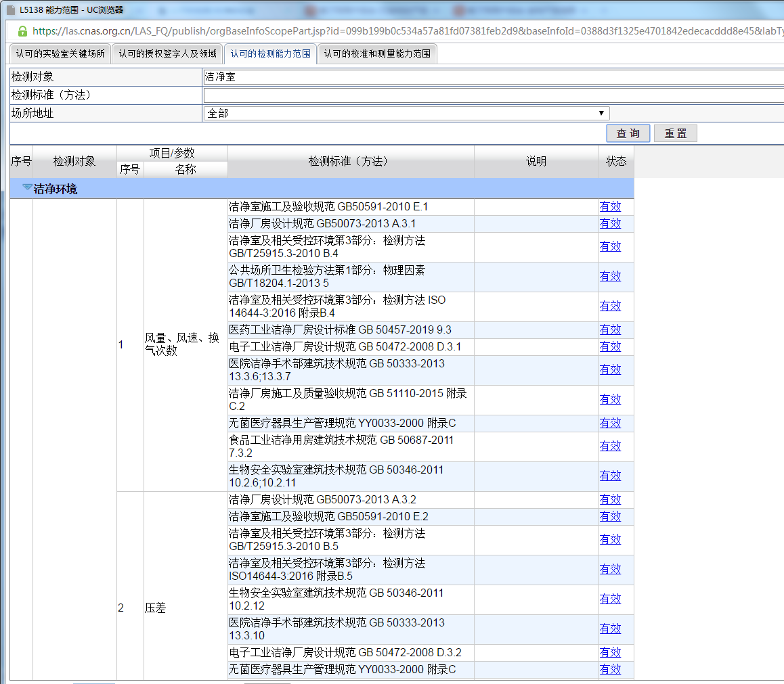This screenshot has width=784, height=684.
Task: Open the 场所地址 dropdown list
Action: click(406, 114)
